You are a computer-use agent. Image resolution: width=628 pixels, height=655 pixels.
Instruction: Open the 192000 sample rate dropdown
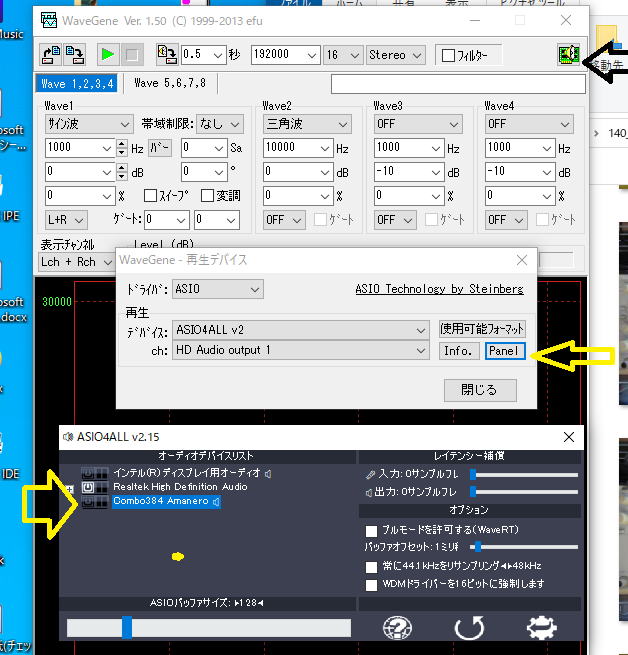tap(312, 55)
